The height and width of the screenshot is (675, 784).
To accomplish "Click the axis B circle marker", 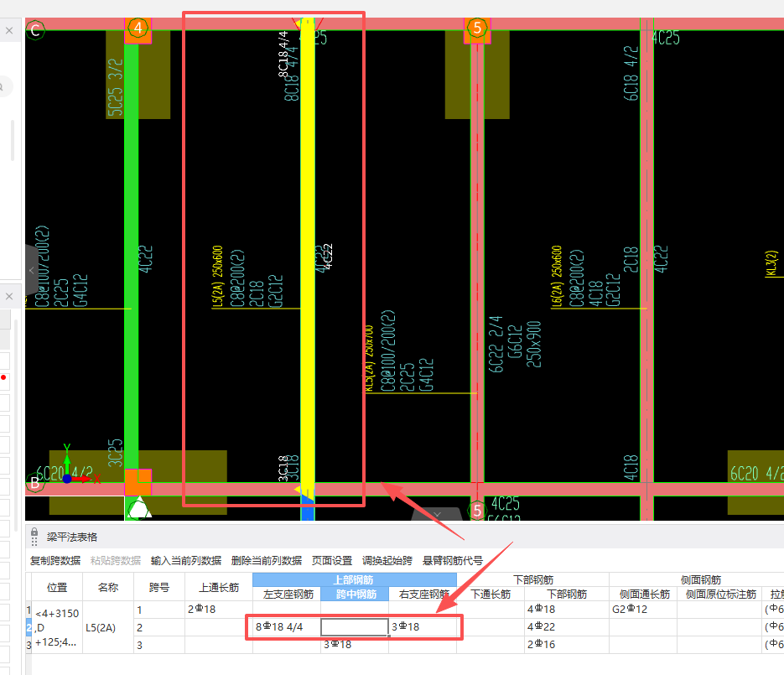I will 34,482.
